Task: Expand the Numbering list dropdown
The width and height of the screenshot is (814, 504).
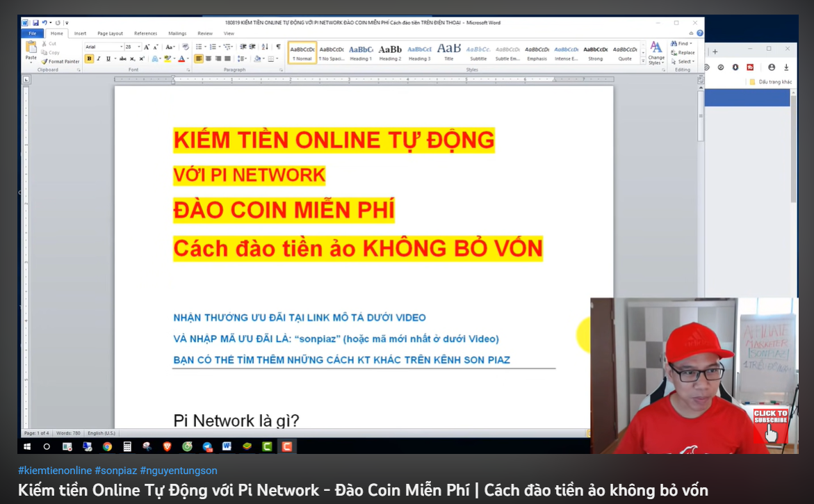Action: (x=220, y=47)
